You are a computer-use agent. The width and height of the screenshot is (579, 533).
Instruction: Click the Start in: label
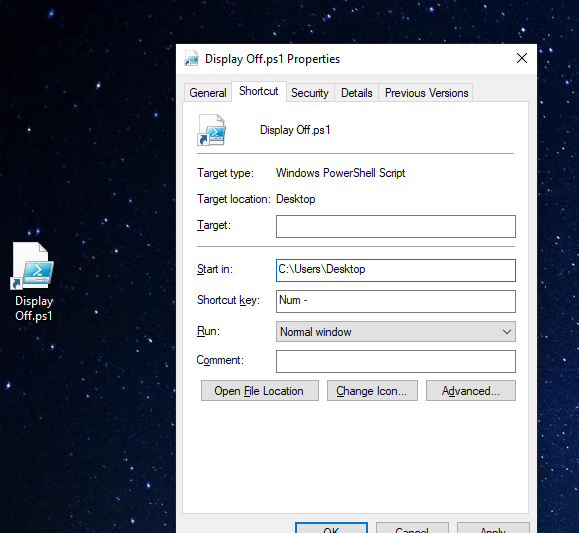point(215,269)
